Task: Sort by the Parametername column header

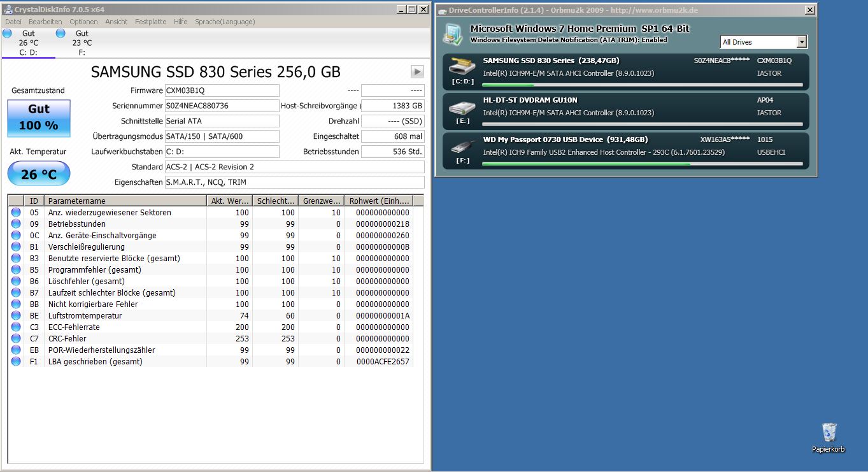Action: point(126,201)
